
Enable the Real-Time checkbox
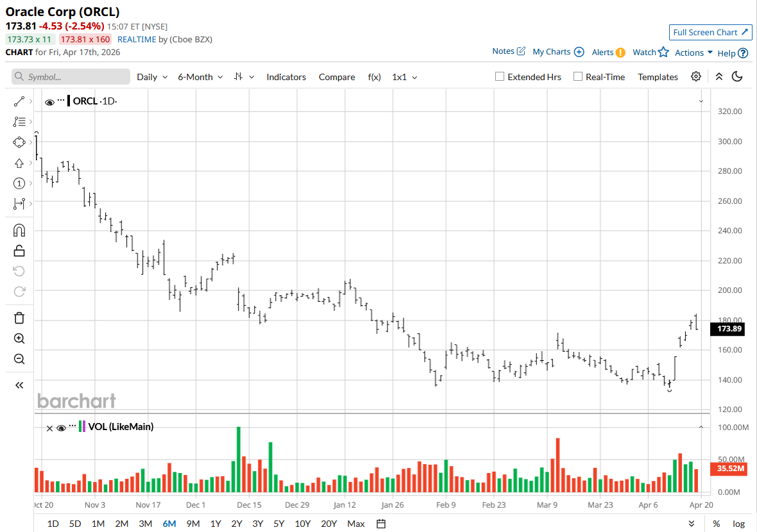pyautogui.click(x=578, y=76)
